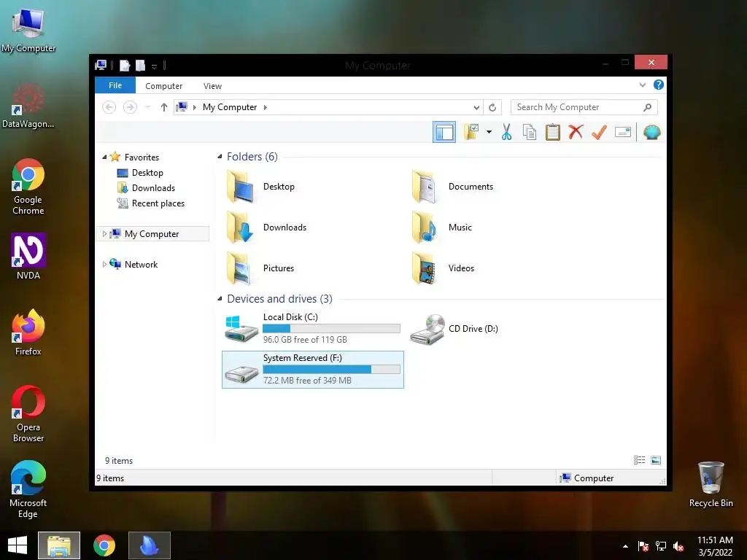Select Network in the navigation pane
Screen dimensions: 747x560
pos(141,264)
